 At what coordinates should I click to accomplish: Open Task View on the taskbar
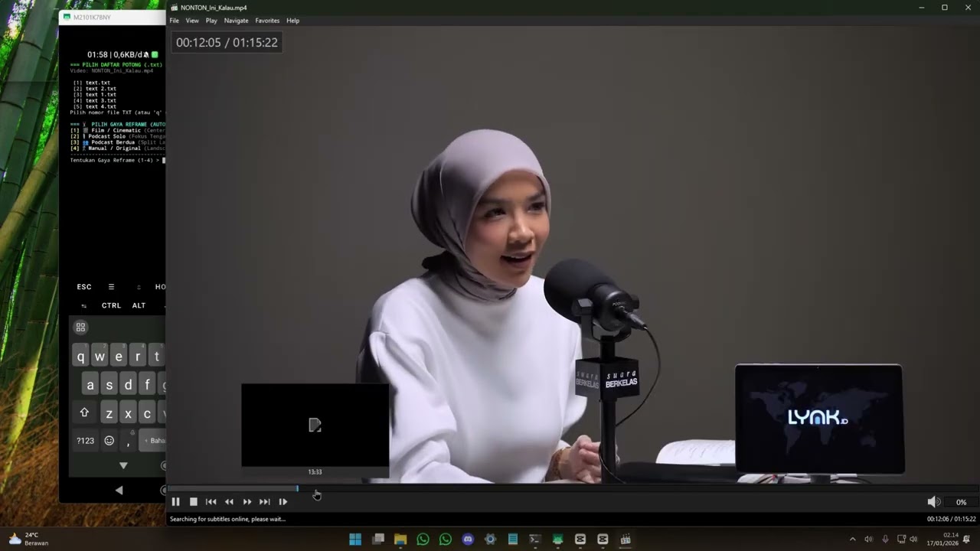[x=377, y=540]
